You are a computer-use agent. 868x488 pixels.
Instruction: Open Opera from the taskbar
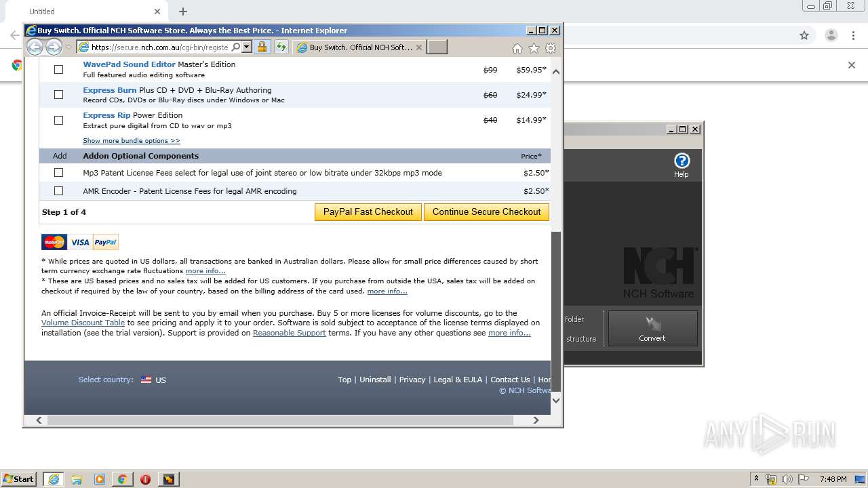[145, 479]
